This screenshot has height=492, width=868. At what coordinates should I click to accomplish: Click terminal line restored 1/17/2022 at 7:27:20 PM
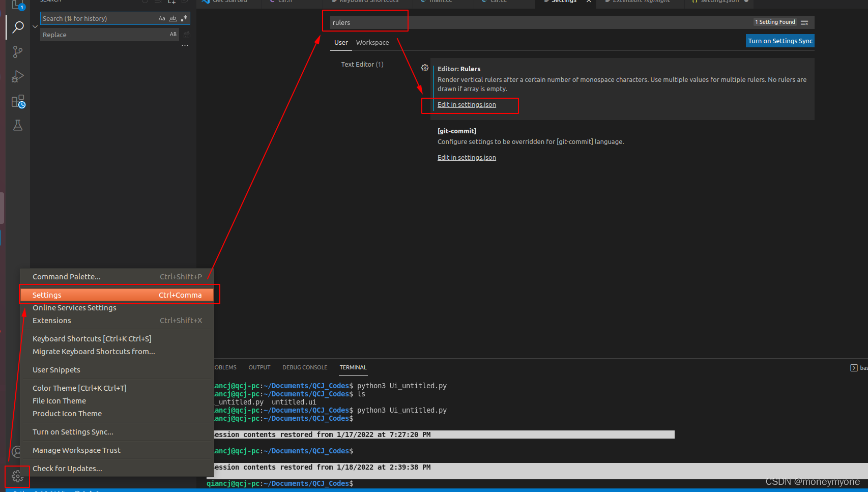tap(444, 435)
